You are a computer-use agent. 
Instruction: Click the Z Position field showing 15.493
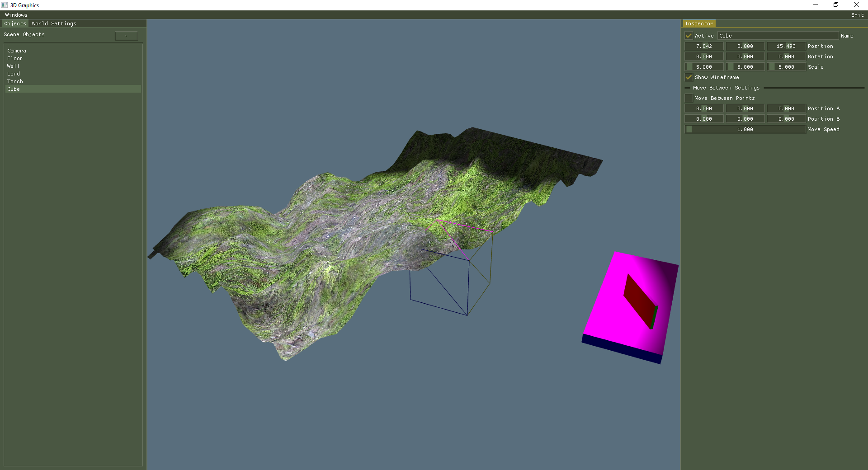(x=786, y=46)
